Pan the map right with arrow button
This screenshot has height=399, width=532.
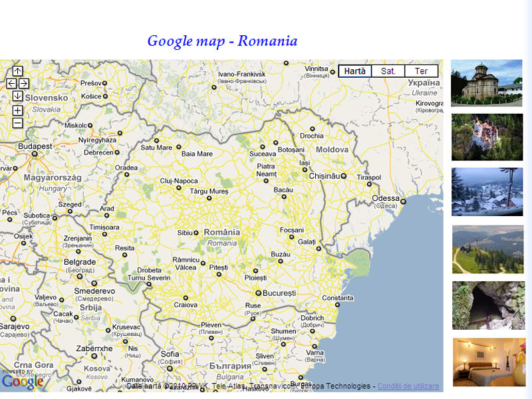point(24,84)
